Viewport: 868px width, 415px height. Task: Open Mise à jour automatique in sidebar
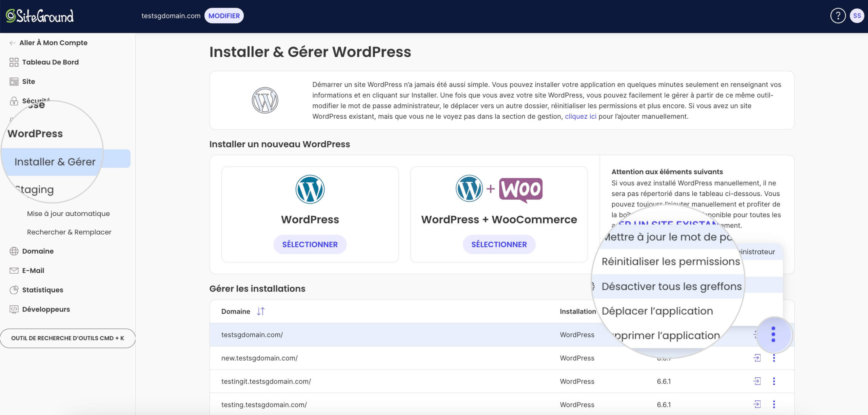(68, 214)
